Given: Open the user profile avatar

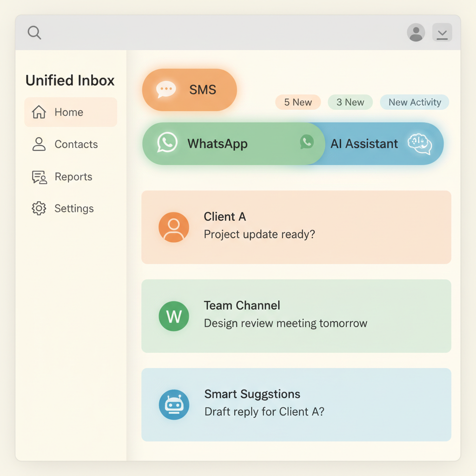Looking at the screenshot, I should 416,33.
